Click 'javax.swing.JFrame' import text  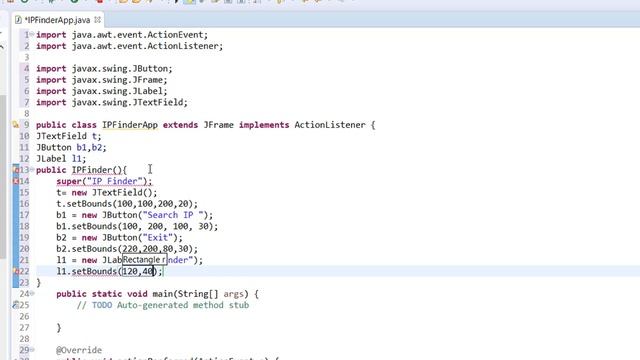117,80
